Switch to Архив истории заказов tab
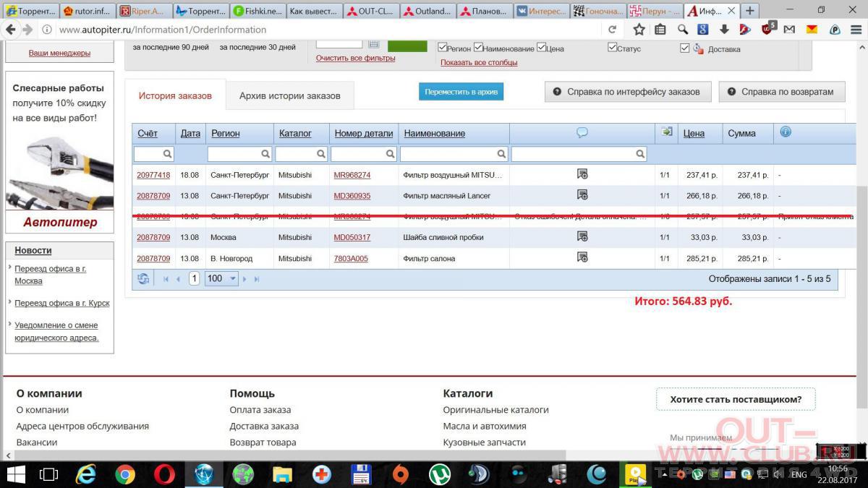The height and width of the screenshot is (488, 868). pos(289,96)
